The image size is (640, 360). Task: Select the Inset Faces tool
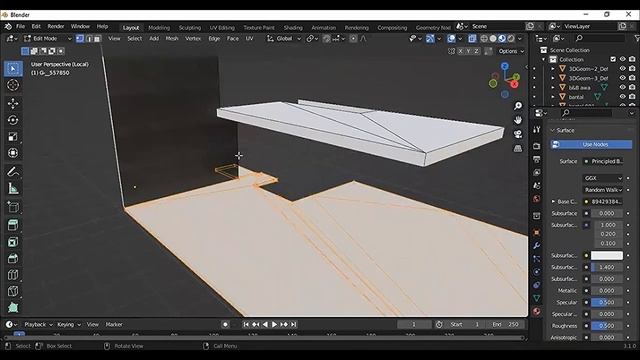[13, 242]
